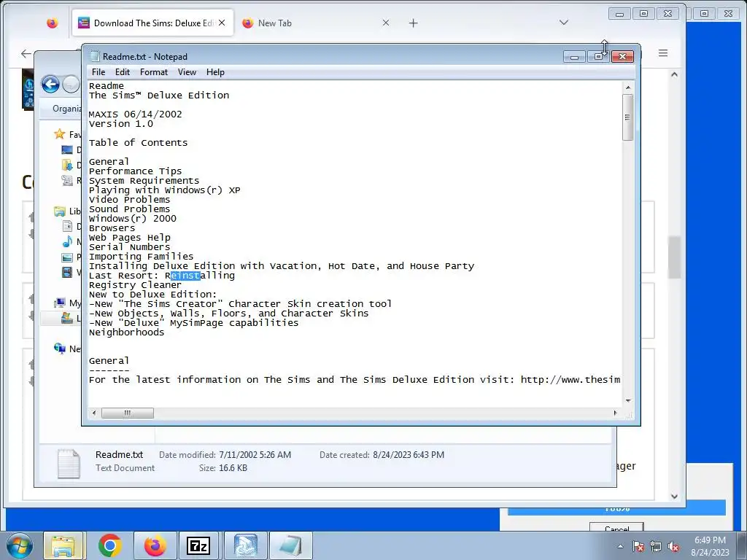Click the Firefox taskbar icon
This screenshot has height=560, width=747.
point(155,545)
